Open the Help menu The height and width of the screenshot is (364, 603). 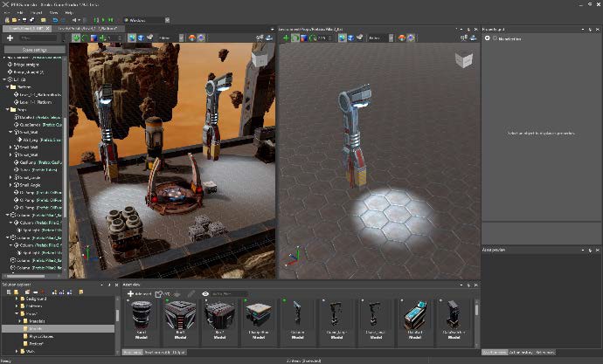pos(68,14)
